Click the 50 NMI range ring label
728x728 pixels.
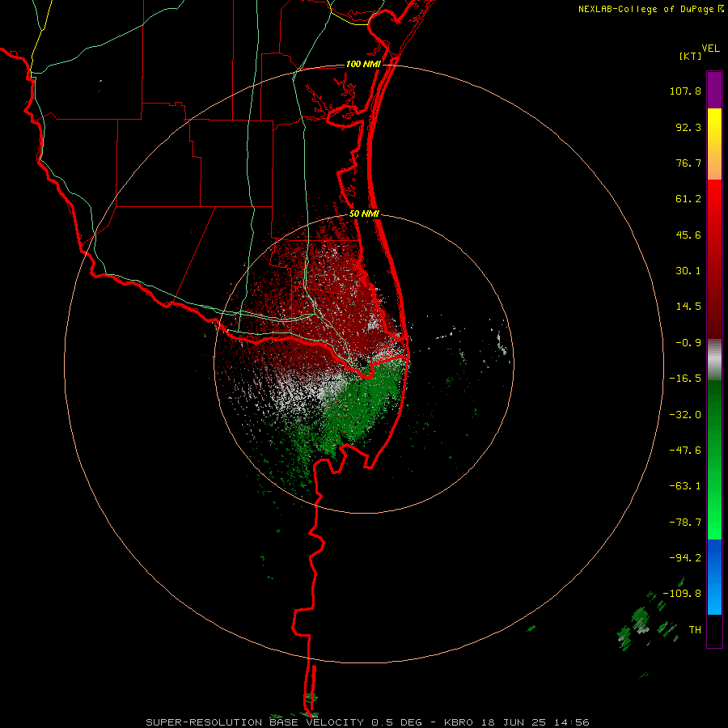364,214
